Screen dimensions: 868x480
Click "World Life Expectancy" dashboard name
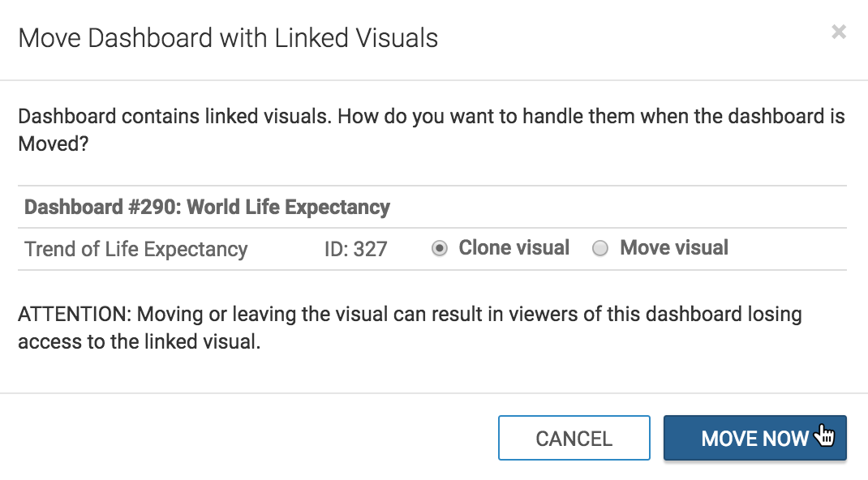coord(289,208)
